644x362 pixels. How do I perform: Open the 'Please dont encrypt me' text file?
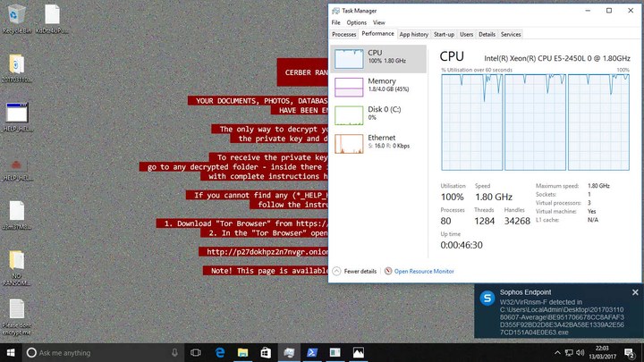pos(16,316)
